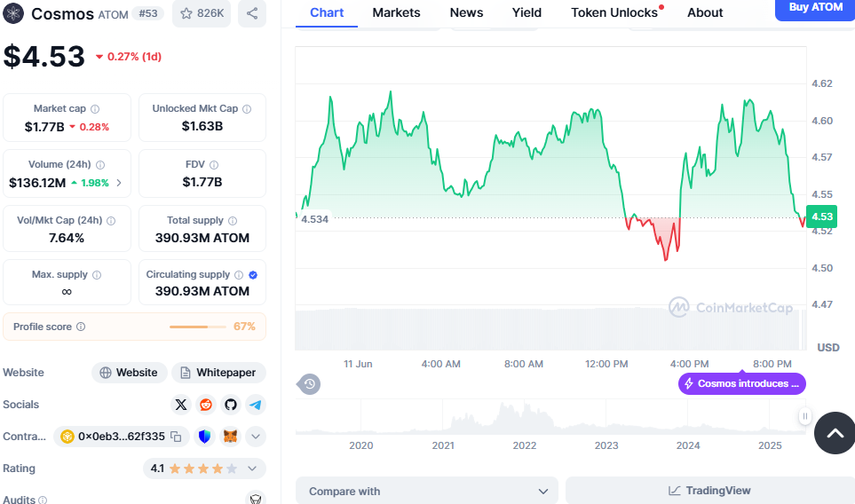Image resolution: width=855 pixels, height=504 pixels.
Task: Click Volume (24h) info icon
Action: tap(100, 164)
